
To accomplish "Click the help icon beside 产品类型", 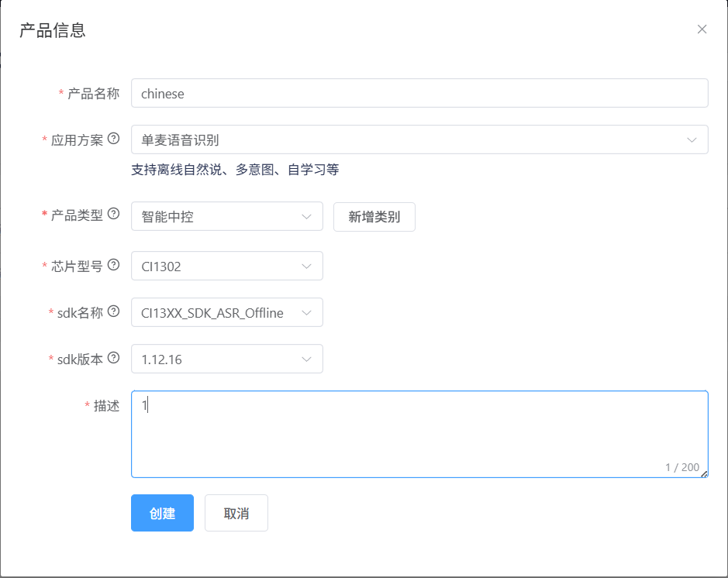I will coord(113,214).
